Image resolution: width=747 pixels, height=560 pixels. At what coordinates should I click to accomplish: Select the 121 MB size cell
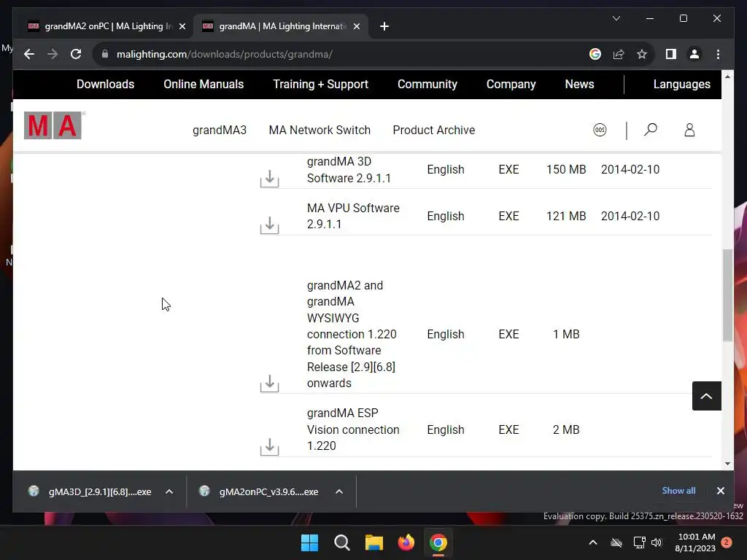click(566, 216)
